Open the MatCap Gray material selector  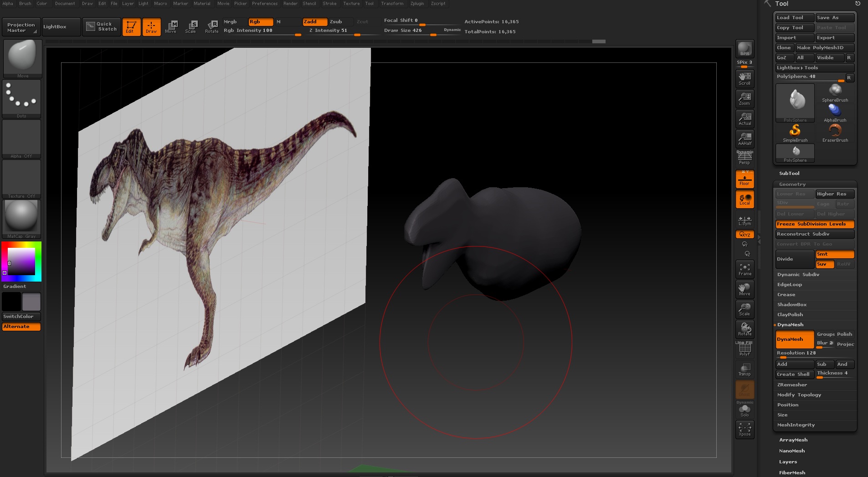click(21, 219)
